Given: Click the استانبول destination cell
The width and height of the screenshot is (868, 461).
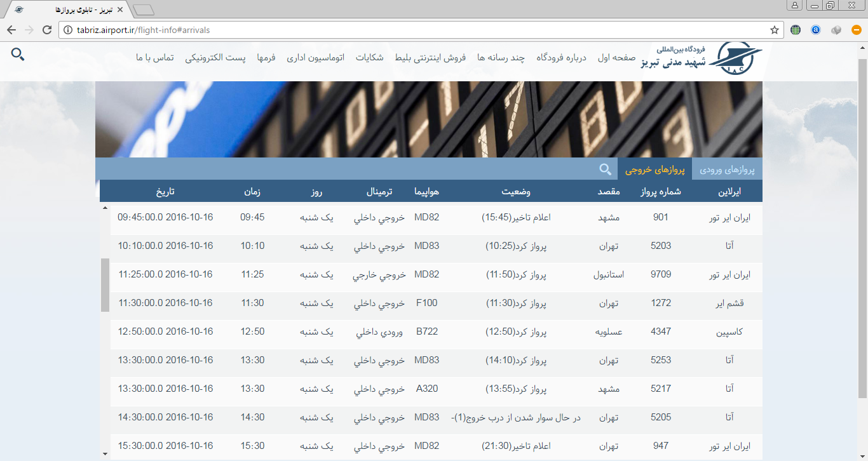Looking at the screenshot, I should (x=609, y=274).
